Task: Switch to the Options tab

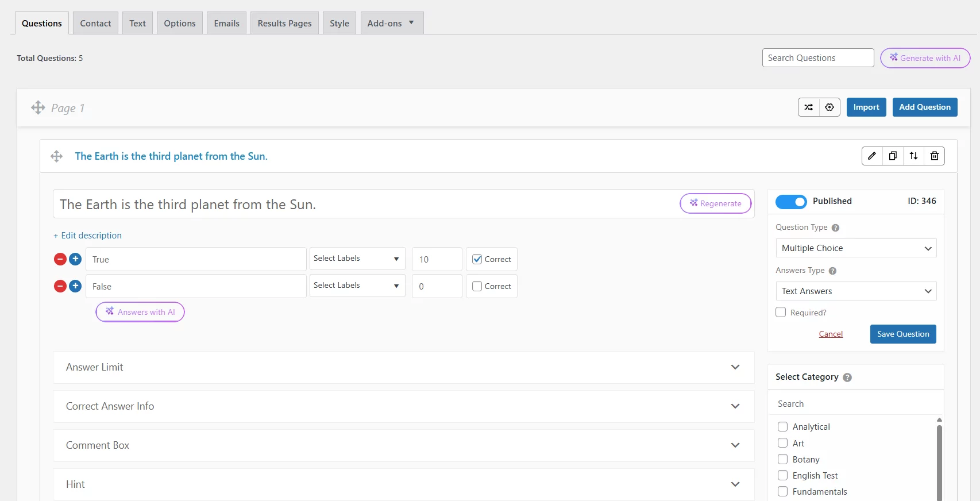Action: click(x=180, y=23)
